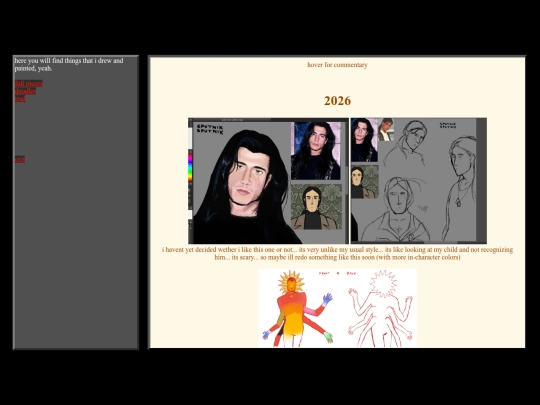Open the "full pieces" link

pos(29,84)
